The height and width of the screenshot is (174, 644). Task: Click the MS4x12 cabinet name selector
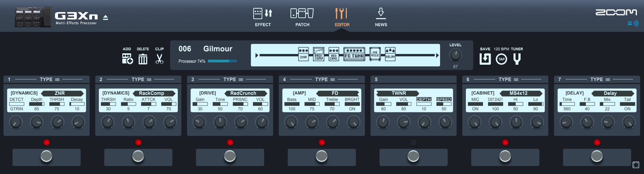click(x=521, y=93)
